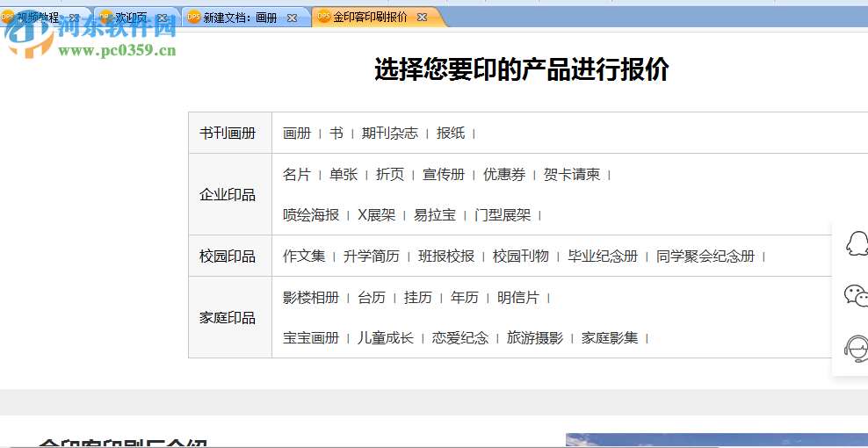Open the 明信片 link
The height and width of the screenshot is (448, 868).
(x=518, y=298)
